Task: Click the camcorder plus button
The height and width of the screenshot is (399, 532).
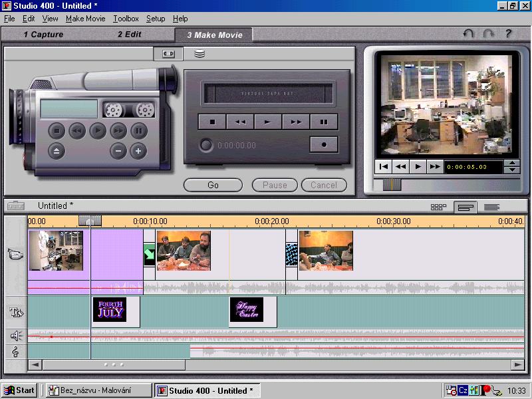Action: [x=138, y=151]
